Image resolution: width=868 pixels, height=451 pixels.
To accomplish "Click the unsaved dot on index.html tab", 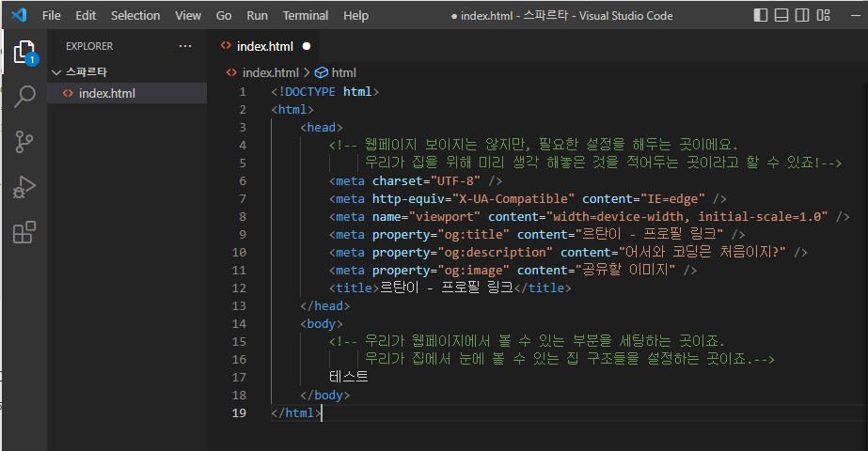I will coord(307,46).
